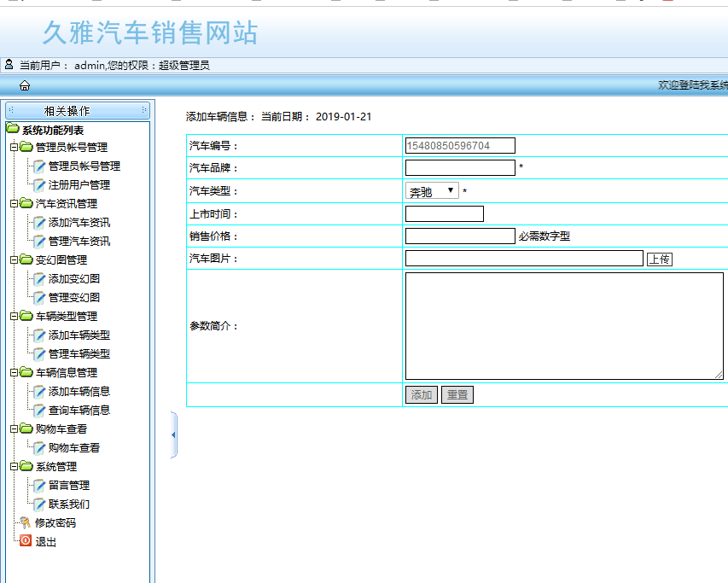Click the page icon beside 添加车辆类型

[39, 335]
